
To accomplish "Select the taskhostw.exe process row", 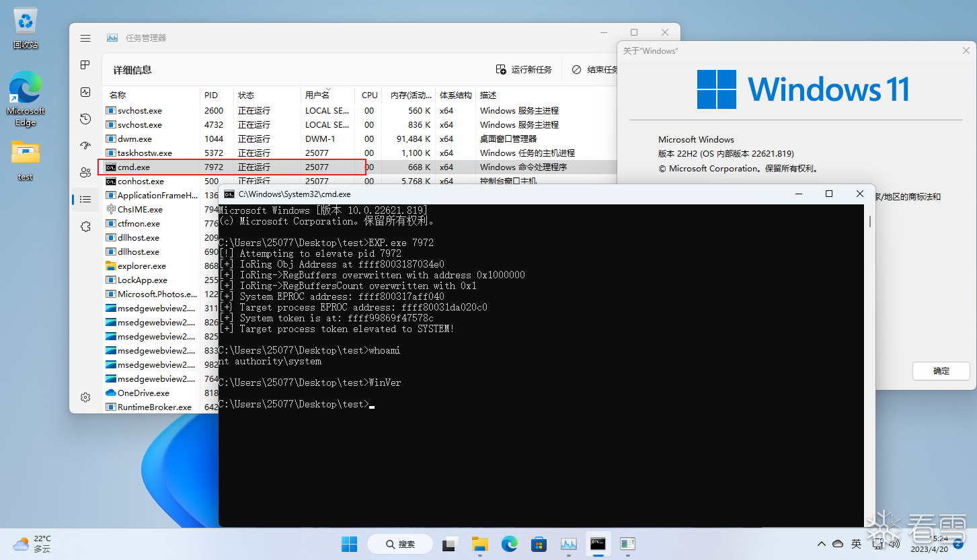I will (360, 153).
